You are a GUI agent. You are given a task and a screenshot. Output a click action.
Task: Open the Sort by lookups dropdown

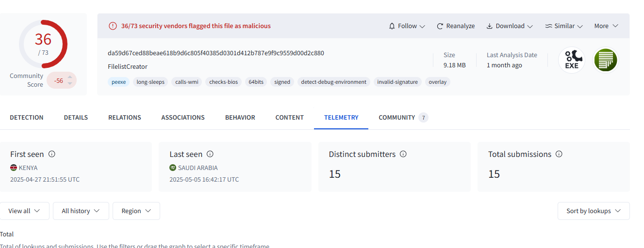coord(594,211)
